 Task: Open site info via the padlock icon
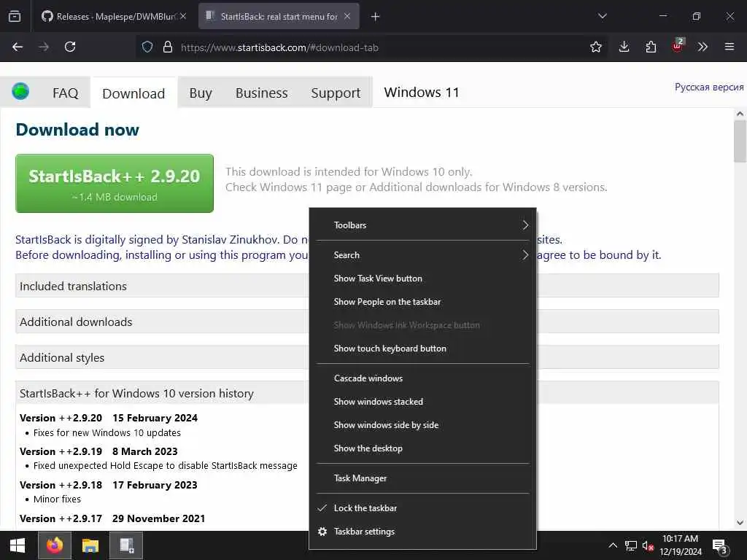168,47
